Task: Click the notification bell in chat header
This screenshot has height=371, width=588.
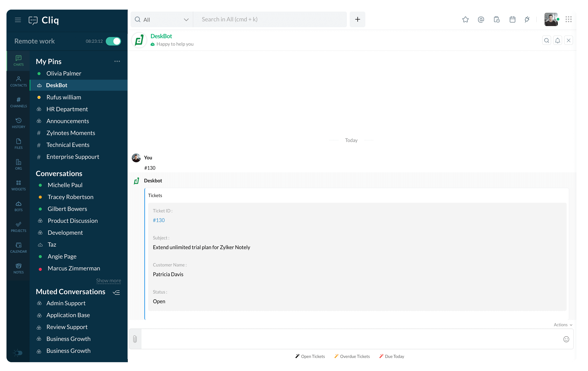Action: pyautogui.click(x=557, y=41)
